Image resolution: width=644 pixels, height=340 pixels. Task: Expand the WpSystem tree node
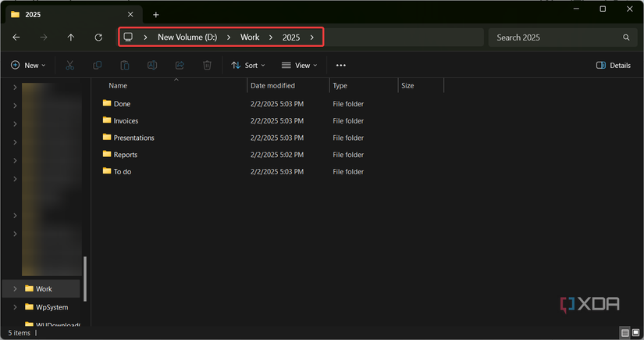pyautogui.click(x=15, y=307)
